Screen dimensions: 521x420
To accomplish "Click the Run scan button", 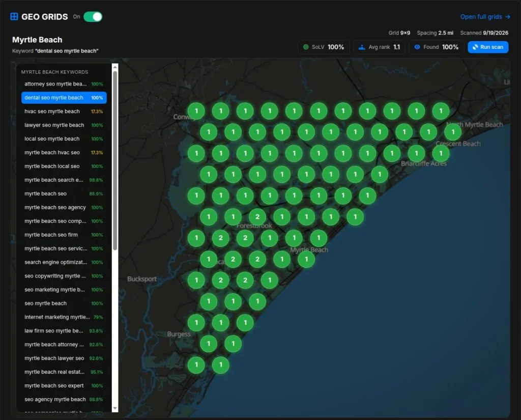I will pyautogui.click(x=488, y=47).
